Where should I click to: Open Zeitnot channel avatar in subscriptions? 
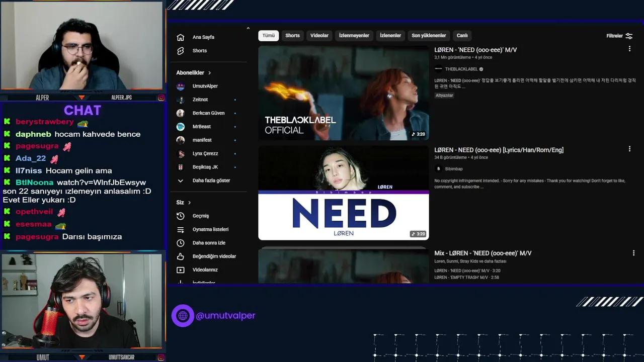[x=181, y=100]
